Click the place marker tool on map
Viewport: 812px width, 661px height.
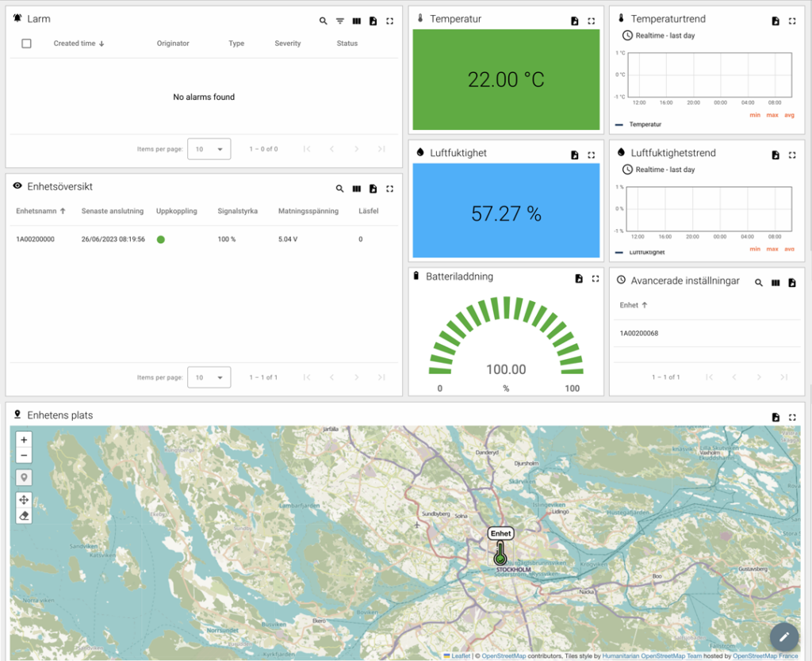point(24,478)
